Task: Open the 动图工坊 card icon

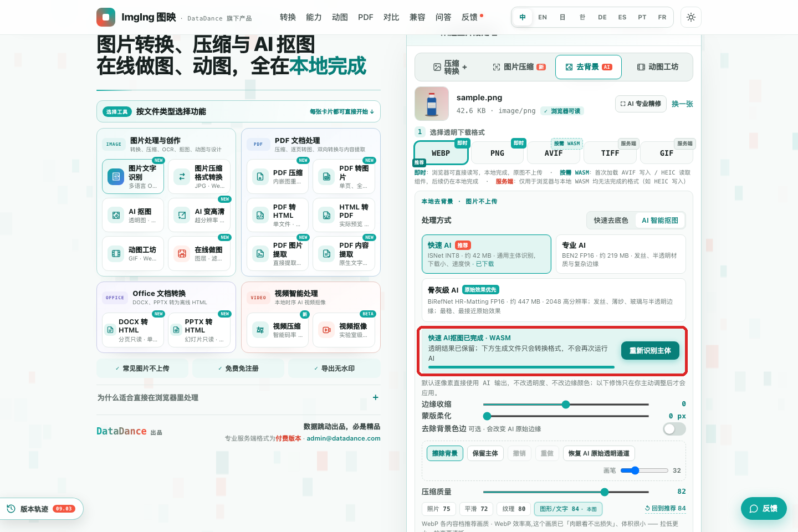Action: 116,254
